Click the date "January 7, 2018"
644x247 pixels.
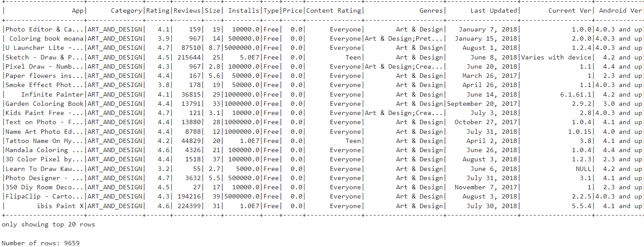tap(488, 30)
